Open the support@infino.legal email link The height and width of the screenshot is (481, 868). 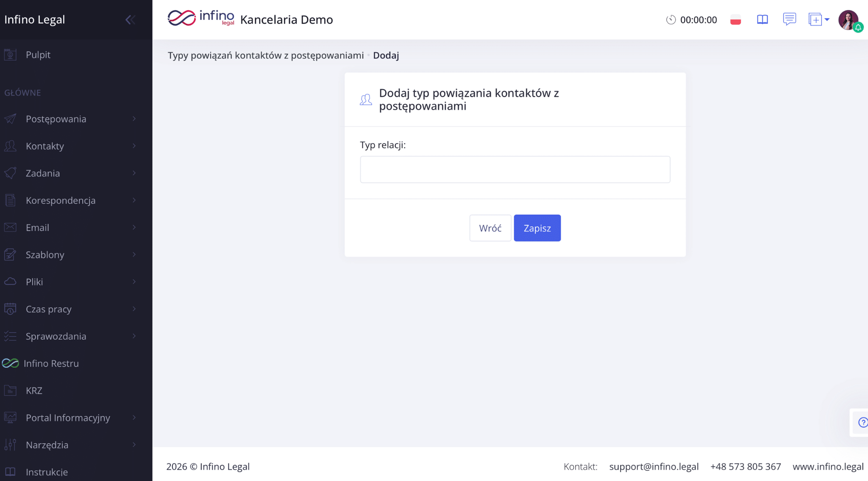654,467
